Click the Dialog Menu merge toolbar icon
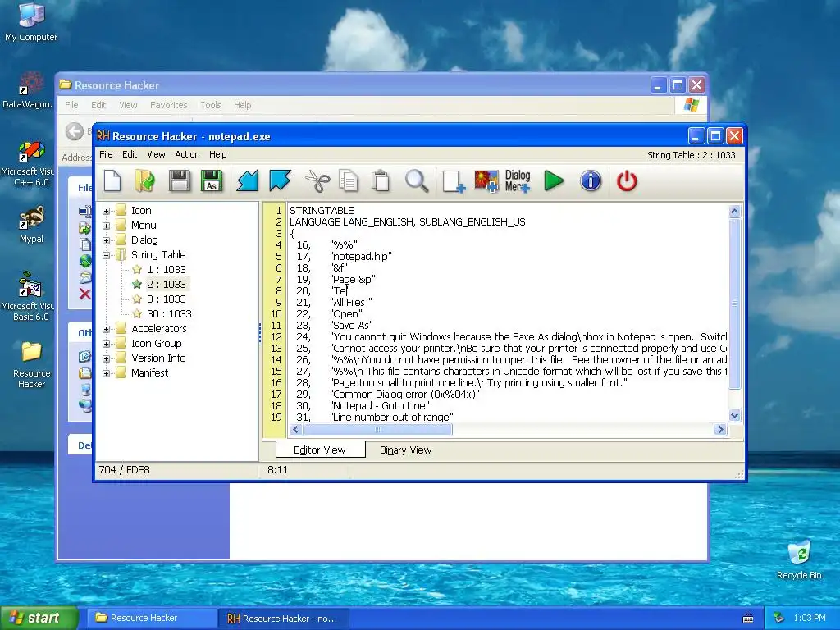Screen dimensions: 840x630 518,181
